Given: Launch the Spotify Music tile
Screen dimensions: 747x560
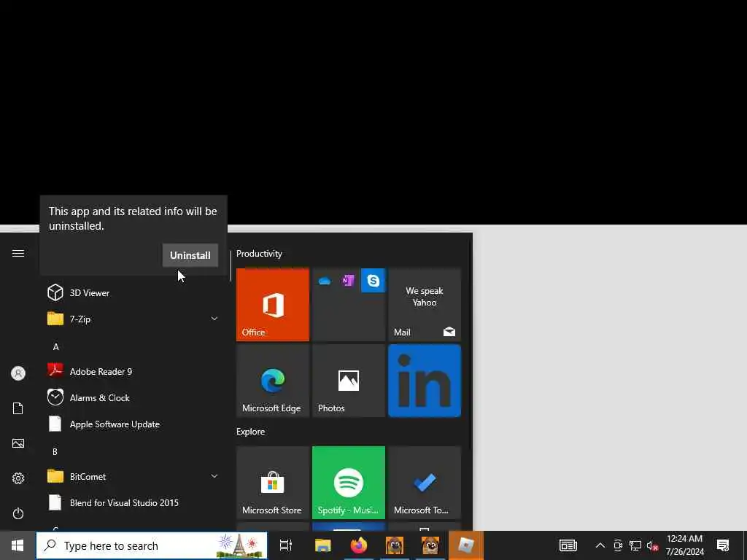Looking at the screenshot, I should coord(348,483).
